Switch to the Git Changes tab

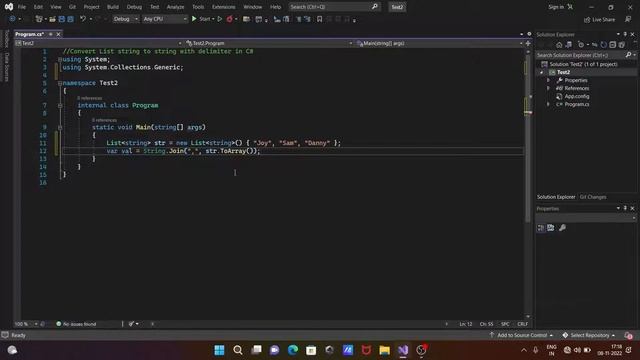point(593,197)
